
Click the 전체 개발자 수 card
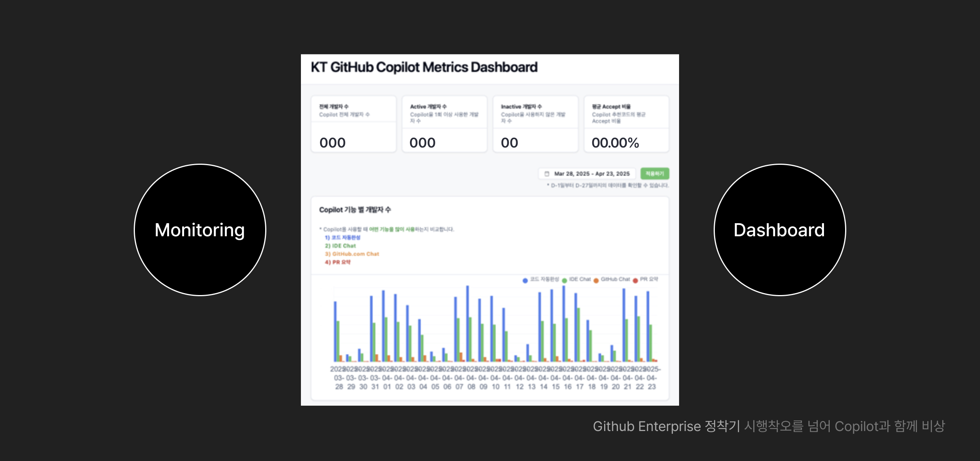click(x=354, y=124)
